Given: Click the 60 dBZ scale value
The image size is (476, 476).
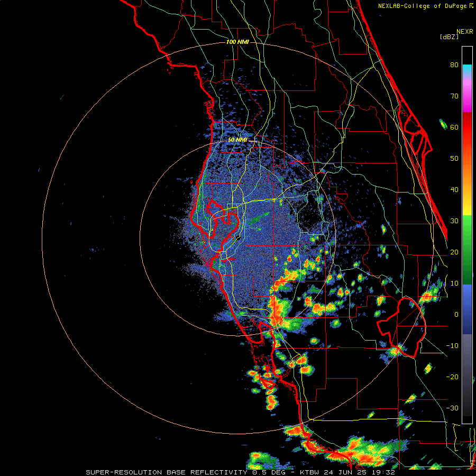Looking at the screenshot, I should pos(454,127).
